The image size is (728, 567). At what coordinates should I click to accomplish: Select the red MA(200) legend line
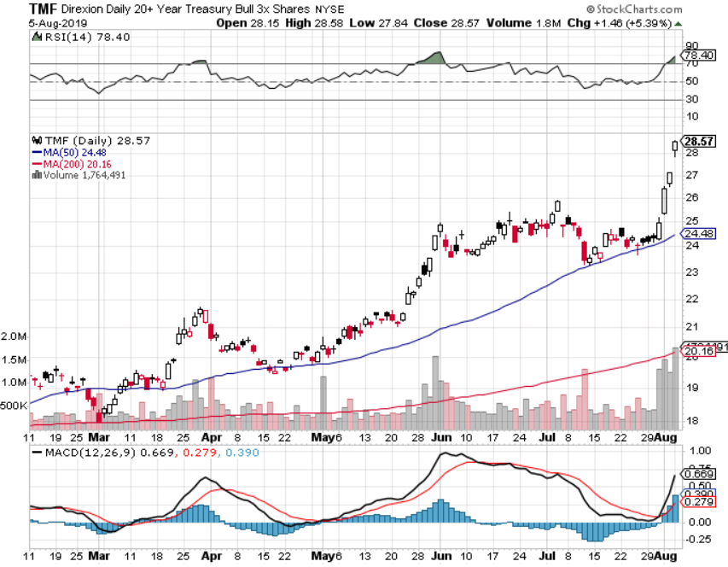click(37, 164)
